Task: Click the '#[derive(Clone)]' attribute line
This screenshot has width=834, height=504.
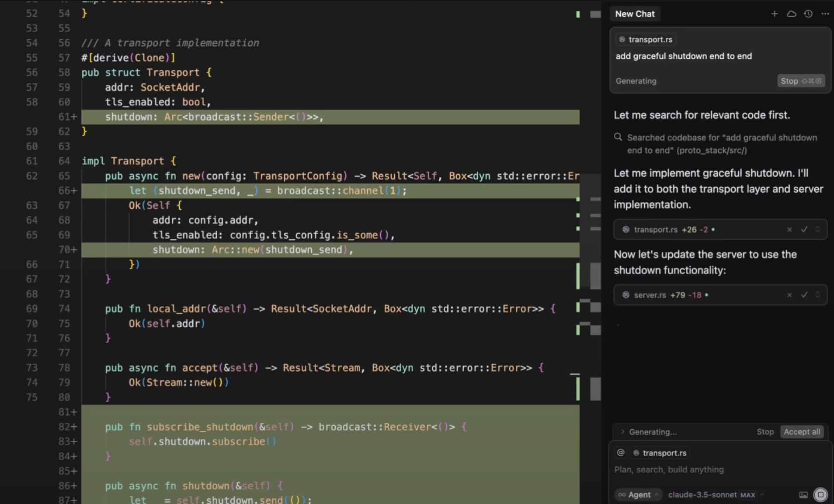Action: coord(128,58)
